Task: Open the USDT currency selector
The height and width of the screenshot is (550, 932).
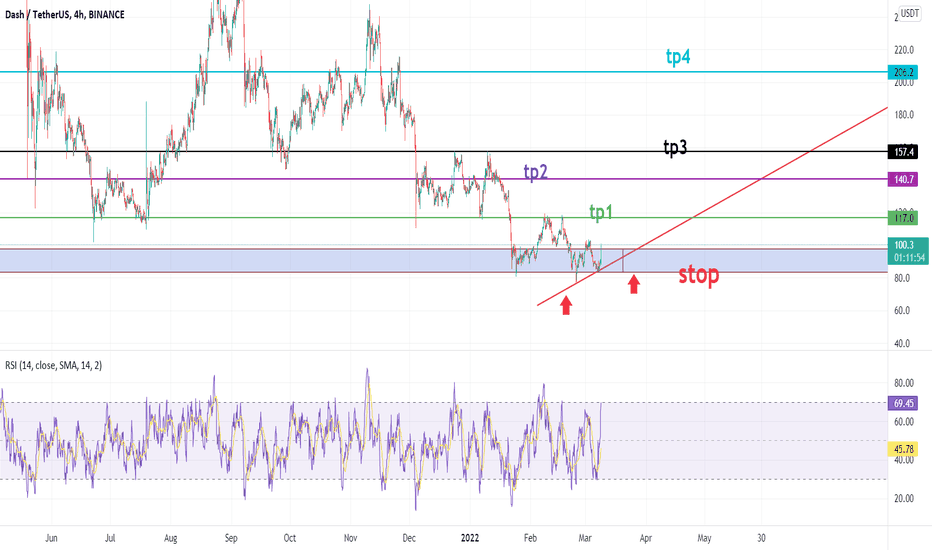Action: pyautogui.click(x=909, y=13)
